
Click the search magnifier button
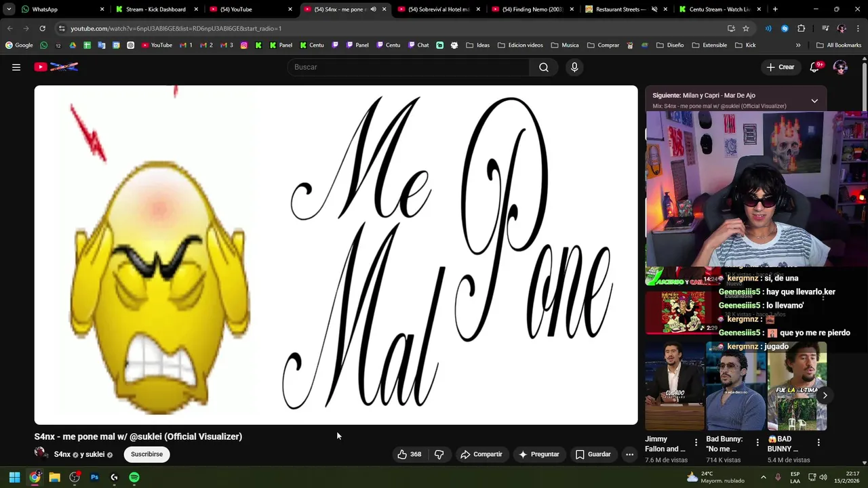click(544, 67)
